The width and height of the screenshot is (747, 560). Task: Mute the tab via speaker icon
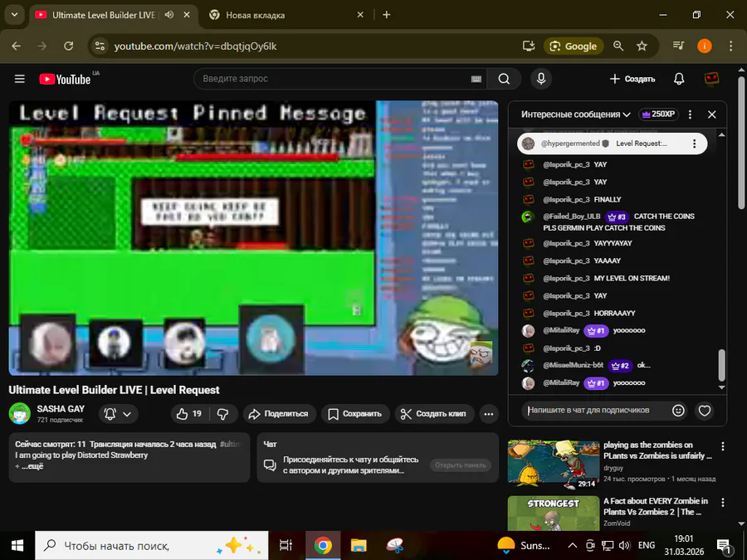169,15
